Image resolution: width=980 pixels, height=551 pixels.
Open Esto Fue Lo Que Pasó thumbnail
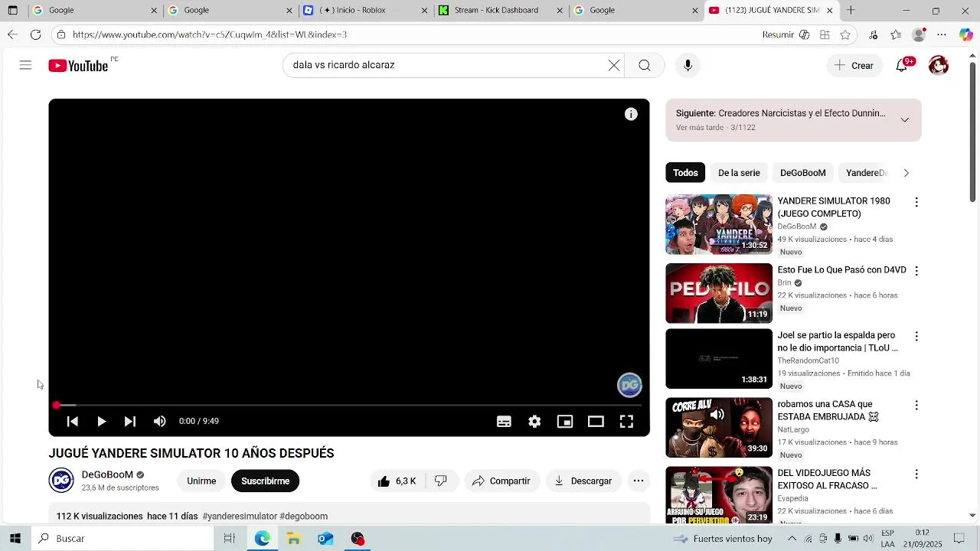tap(719, 293)
